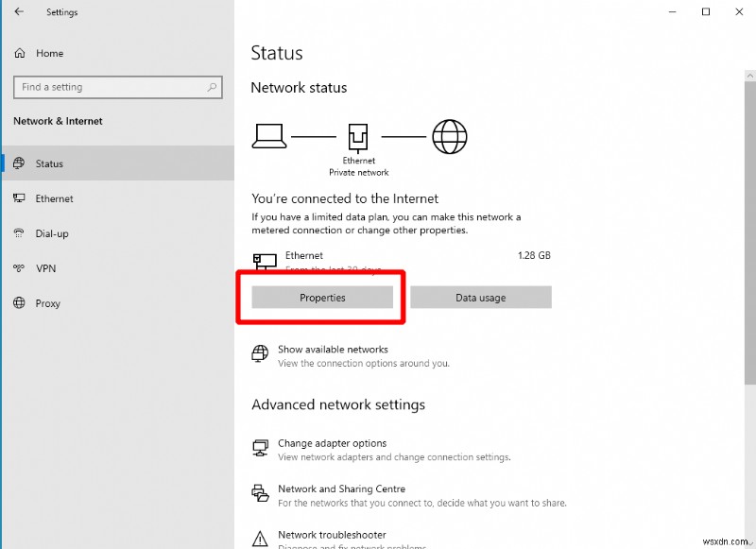Open Data usage details

480,297
